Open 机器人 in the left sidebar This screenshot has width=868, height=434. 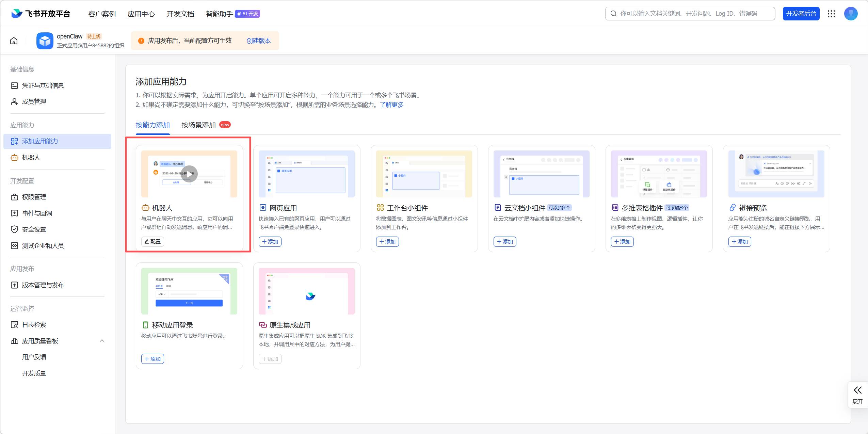pos(31,158)
